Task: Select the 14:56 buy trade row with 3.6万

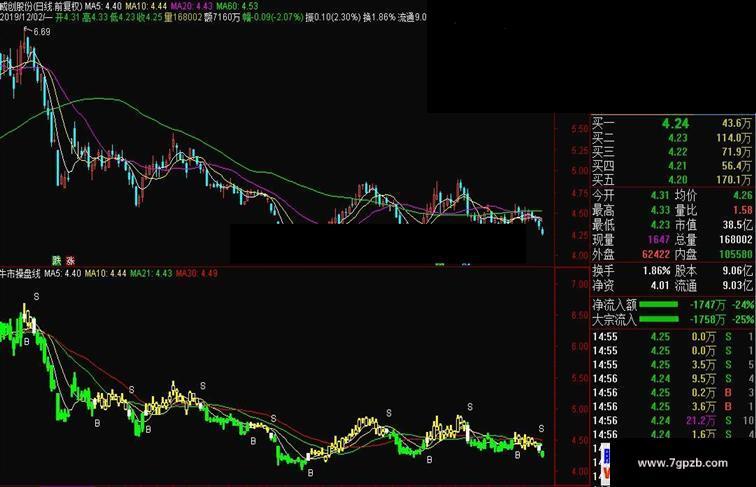Action: pyautogui.click(x=673, y=406)
